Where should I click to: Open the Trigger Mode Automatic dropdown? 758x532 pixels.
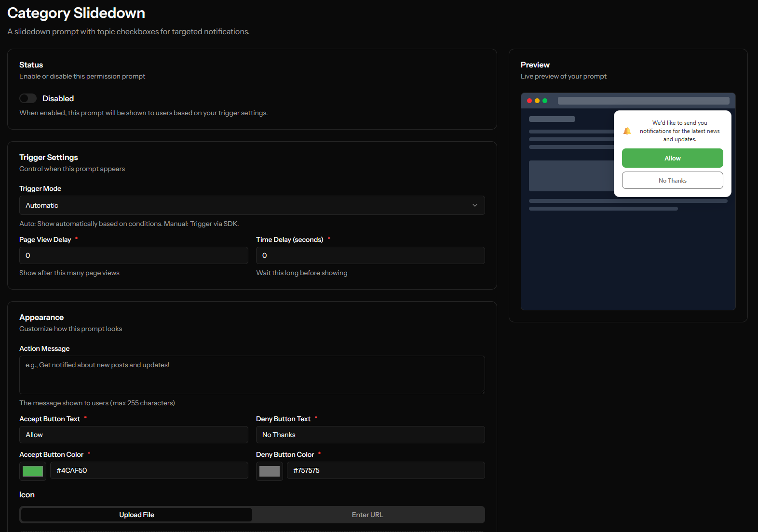[252, 205]
